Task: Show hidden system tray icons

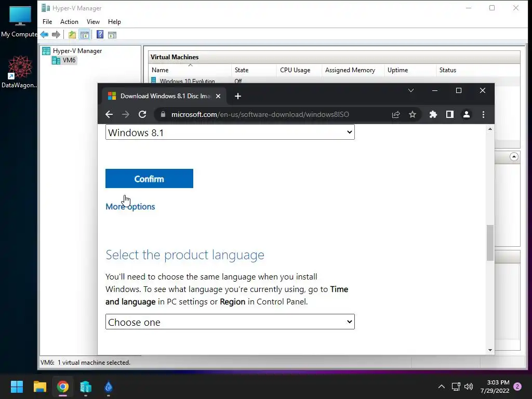Action: click(442, 387)
